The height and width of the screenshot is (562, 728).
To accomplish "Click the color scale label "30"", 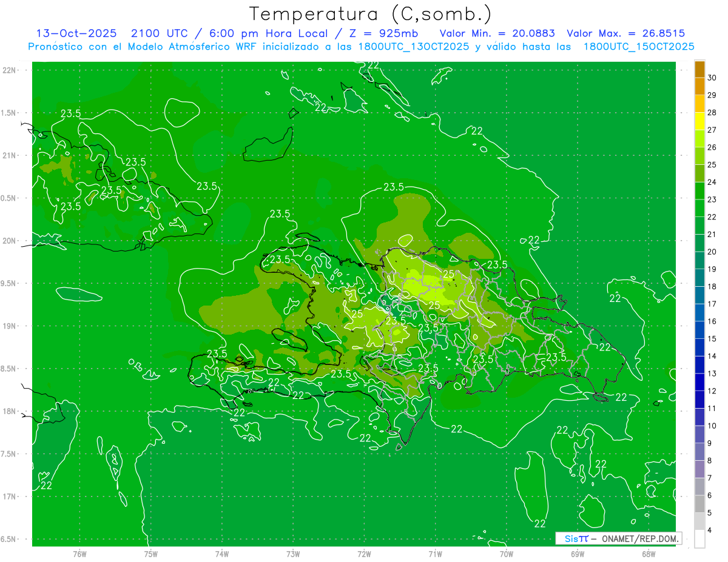I will pyautogui.click(x=712, y=78).
